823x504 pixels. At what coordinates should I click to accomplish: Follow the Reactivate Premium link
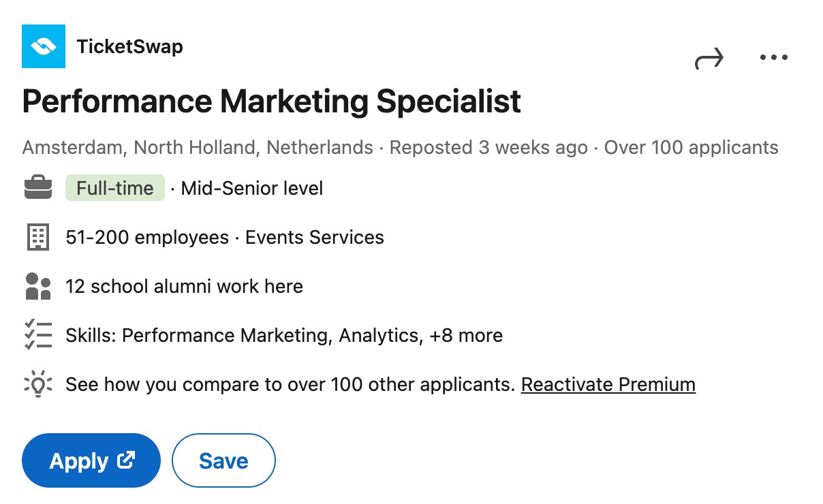click(x=608, y=384)
